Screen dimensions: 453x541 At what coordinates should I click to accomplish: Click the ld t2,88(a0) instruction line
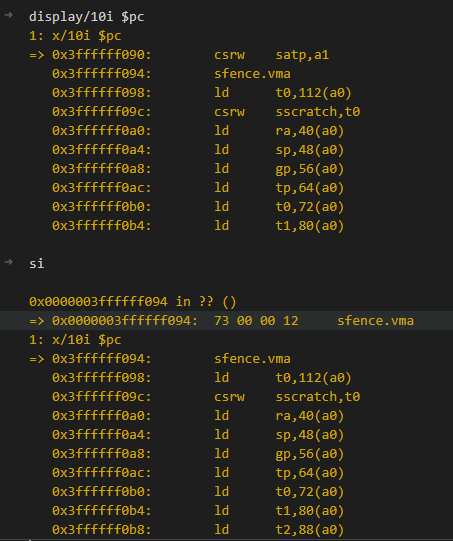point(198,529)
